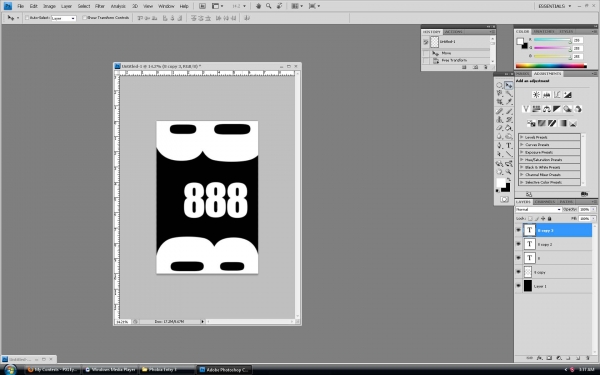
Task: Select the Elliptical Marquee tool
Action: pyautogui.click(x=499, y=85)
